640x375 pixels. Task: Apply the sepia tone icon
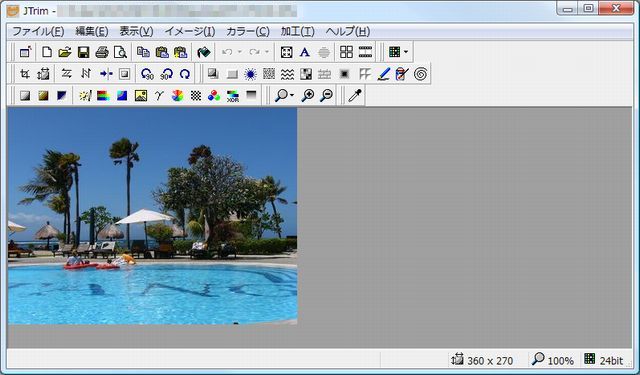[43, 95]
